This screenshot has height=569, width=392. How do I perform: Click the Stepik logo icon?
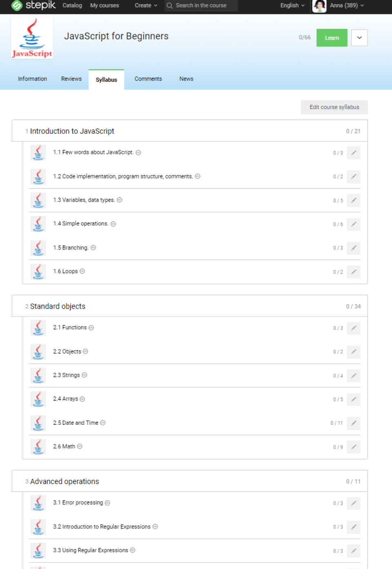[x=17, y=5]
